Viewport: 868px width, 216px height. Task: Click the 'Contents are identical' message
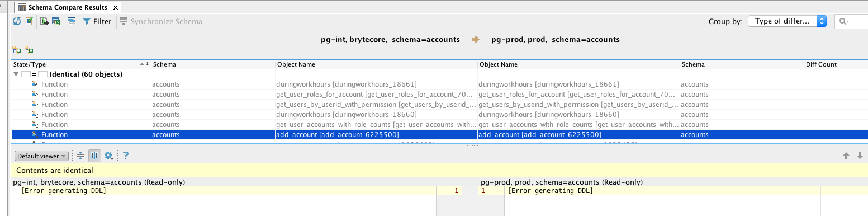[x=55, y=170]
